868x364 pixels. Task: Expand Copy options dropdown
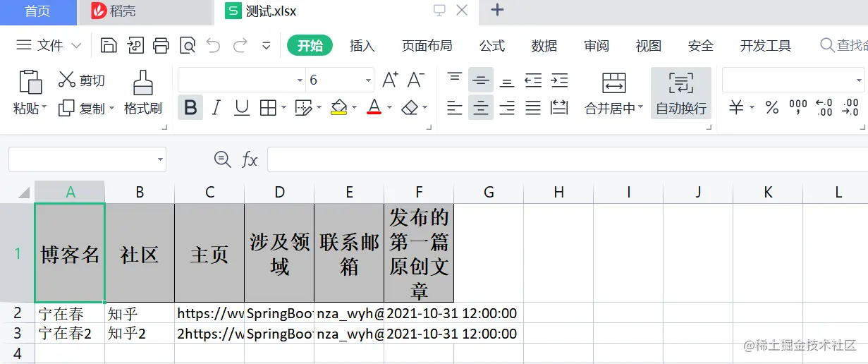pos(110,109)
